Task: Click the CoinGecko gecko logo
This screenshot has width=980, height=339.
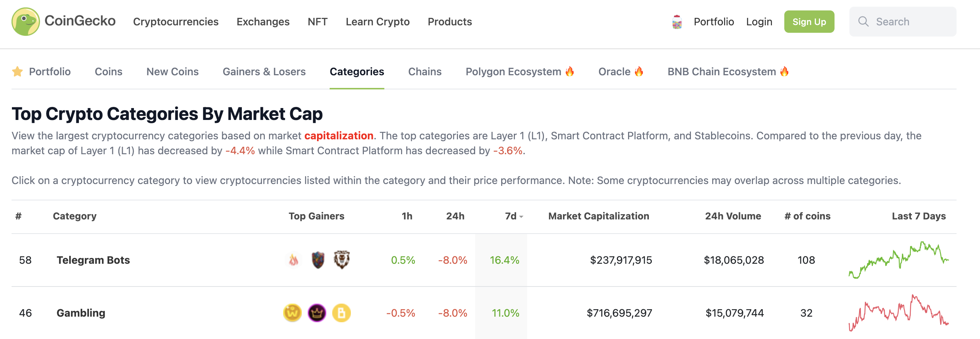Action: pos(26,22)
